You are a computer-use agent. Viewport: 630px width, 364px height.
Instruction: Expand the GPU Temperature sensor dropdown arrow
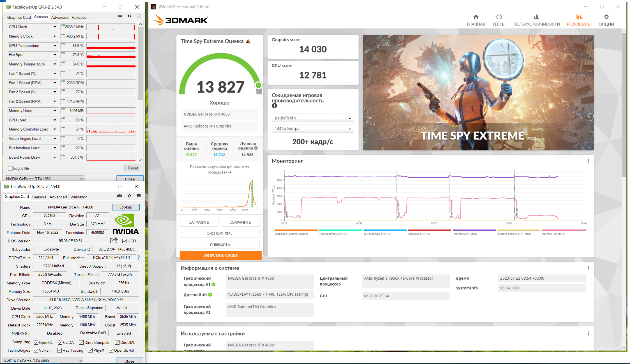(55, 46)
